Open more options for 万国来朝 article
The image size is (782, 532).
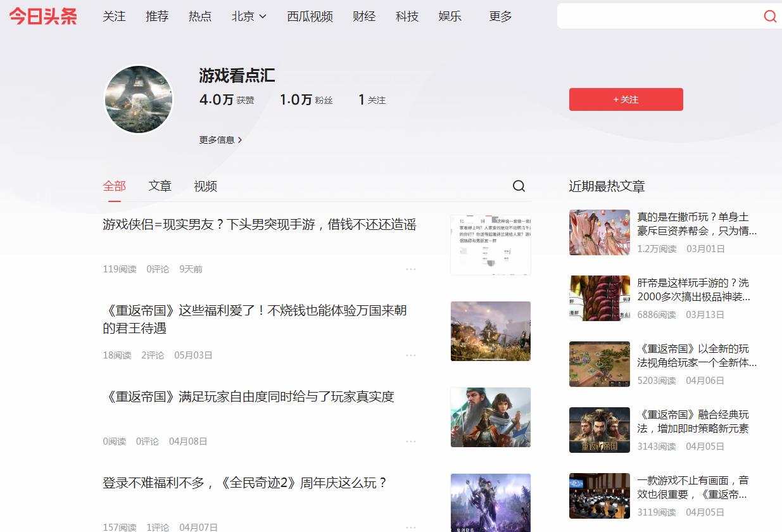tap(411, 355)
